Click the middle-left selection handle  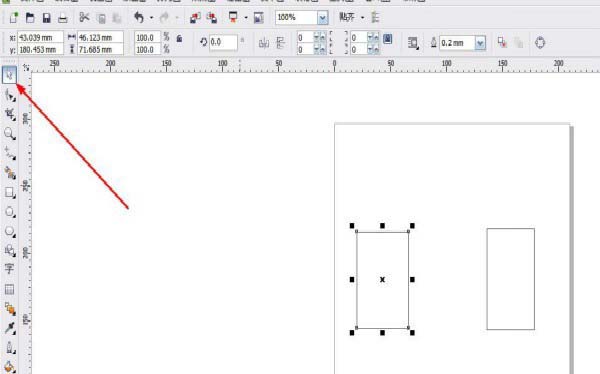352,280
